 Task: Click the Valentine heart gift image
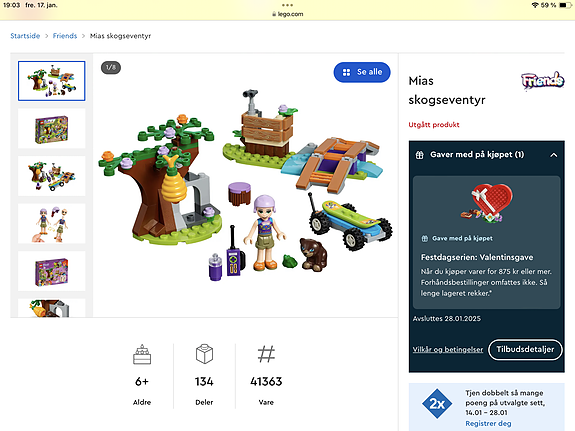point(487,204)
